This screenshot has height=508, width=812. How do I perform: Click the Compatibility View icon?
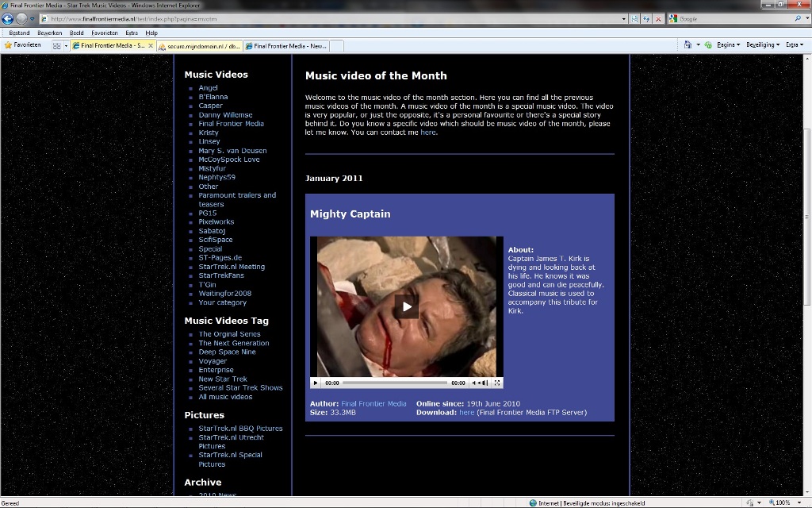click(x=635, y=19)
